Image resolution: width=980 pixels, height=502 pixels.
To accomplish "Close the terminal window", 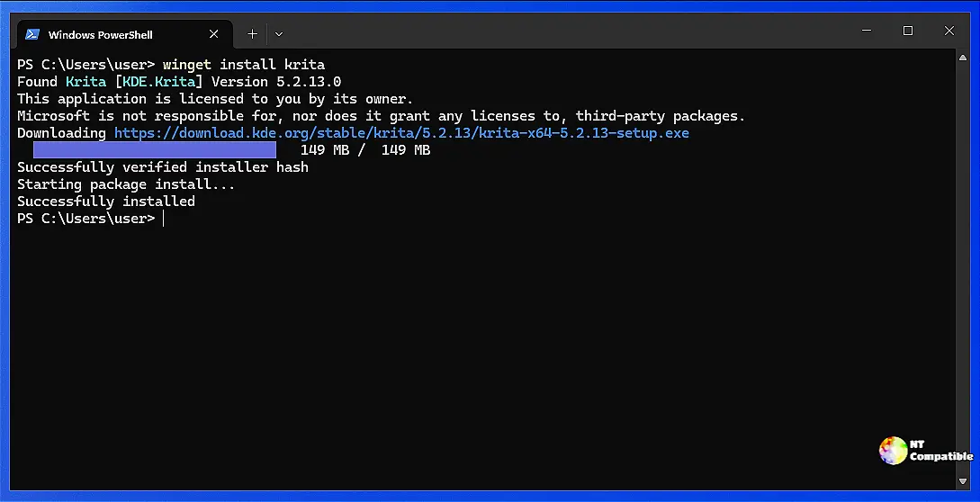I will (949, 31).
